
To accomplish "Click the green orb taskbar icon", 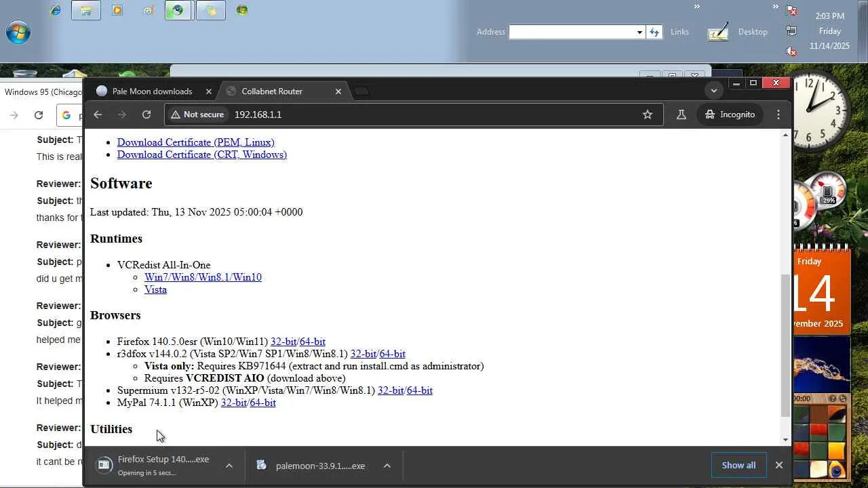I will [242, 10].
